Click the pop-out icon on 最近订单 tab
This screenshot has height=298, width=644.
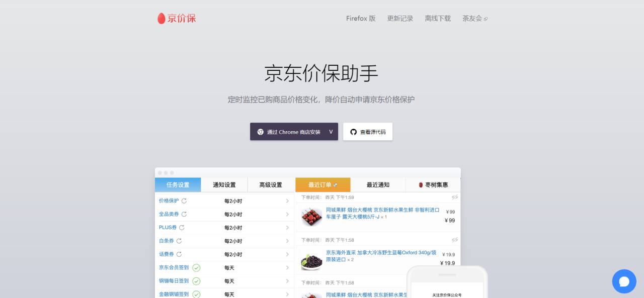(x=336, y=185)
